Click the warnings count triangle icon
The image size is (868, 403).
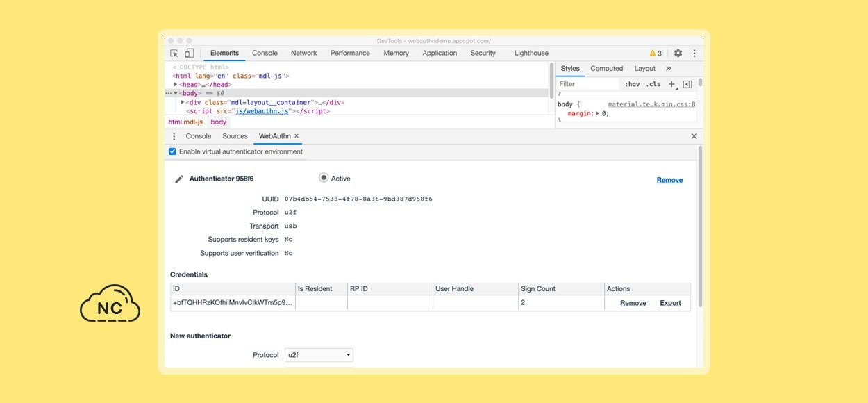[x=652, y=53]
